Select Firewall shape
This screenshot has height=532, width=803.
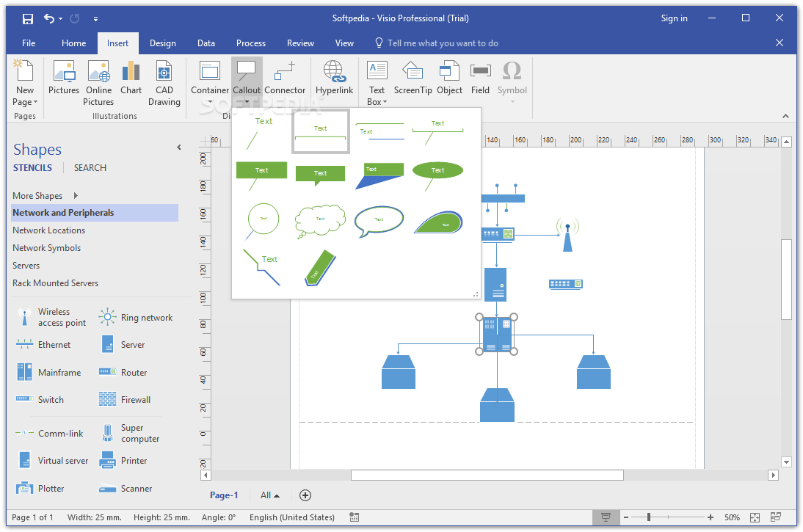tap(125, 399)
